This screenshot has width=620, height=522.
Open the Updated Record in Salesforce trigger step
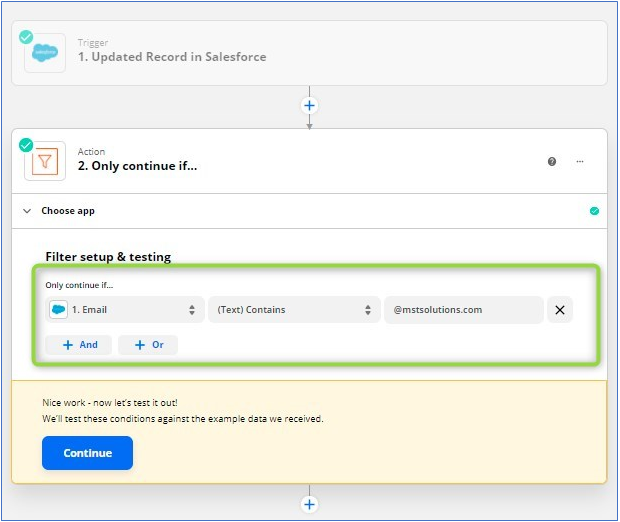310,53
